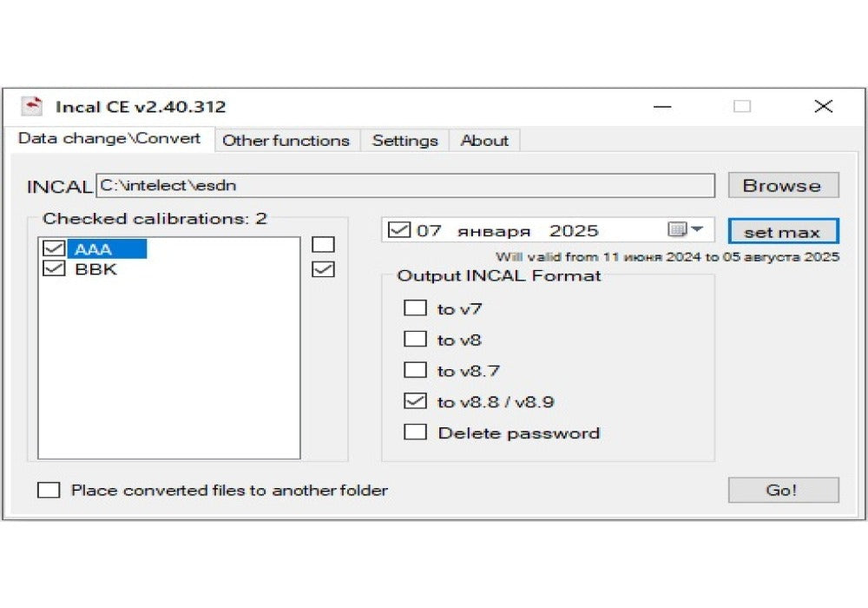Viewport: 868px width, 608px height.
Task: Enable the Delete password checkbox
Action: pyautogui.click(x=416, y=433)
